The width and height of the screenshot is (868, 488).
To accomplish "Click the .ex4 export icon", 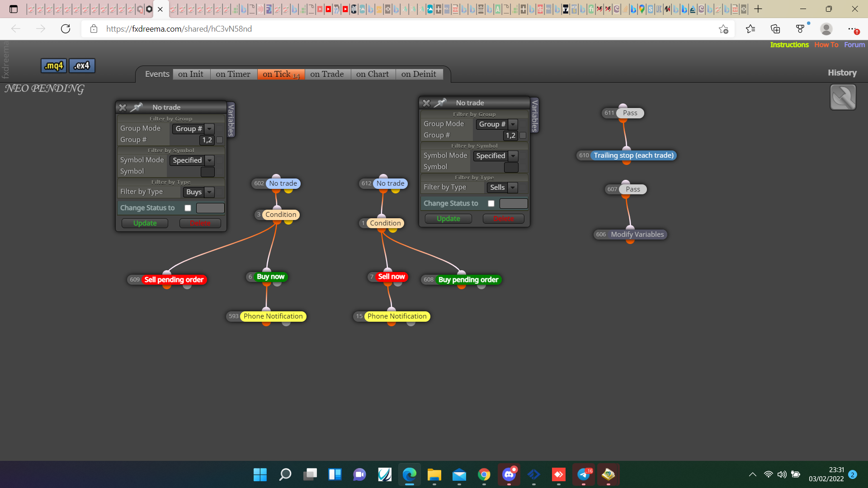I will pos(82,66).
